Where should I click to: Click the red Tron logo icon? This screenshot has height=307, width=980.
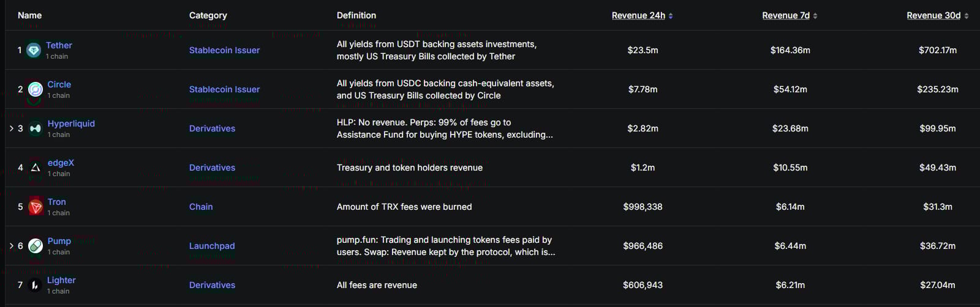tap(36, 207)
